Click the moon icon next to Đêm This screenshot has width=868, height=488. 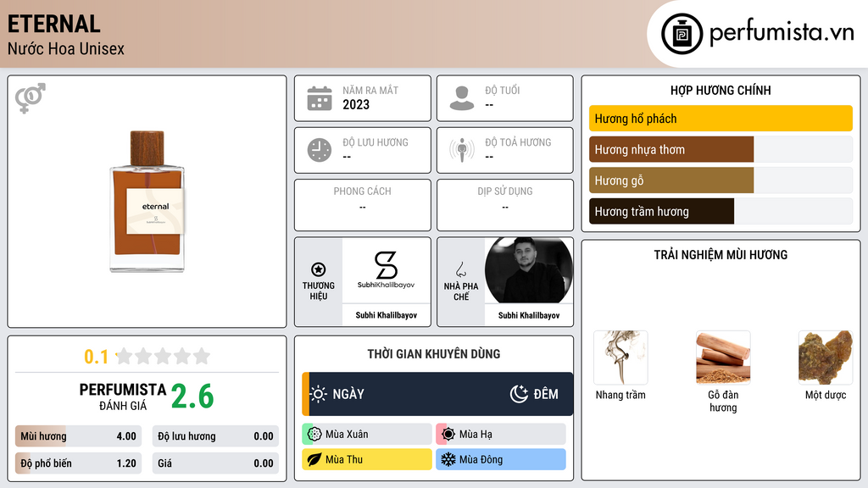pyautogui.click(x=519, y=394)
